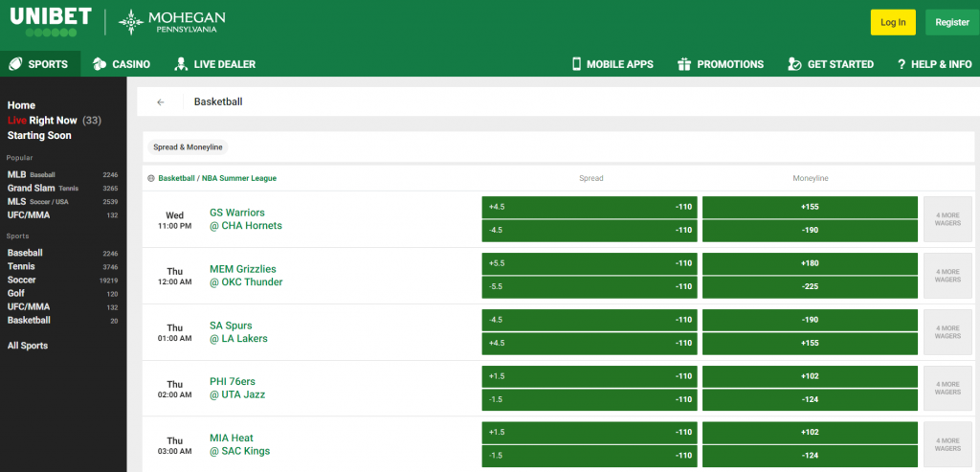
Task: Click the casino chips icon
Action: pyautogui.click(x=99, y=64)
